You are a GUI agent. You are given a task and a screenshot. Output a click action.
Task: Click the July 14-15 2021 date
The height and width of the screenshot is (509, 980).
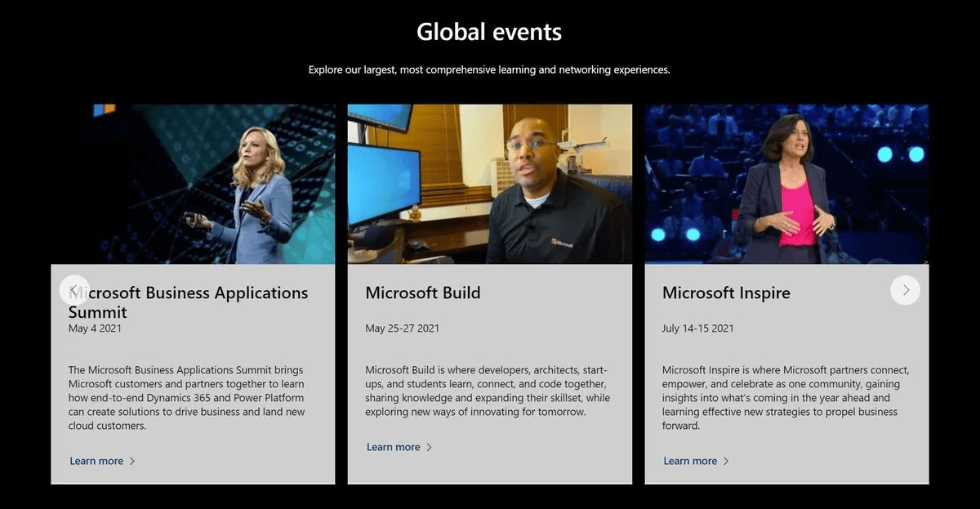pyautogui.click(x=697, y=328)
